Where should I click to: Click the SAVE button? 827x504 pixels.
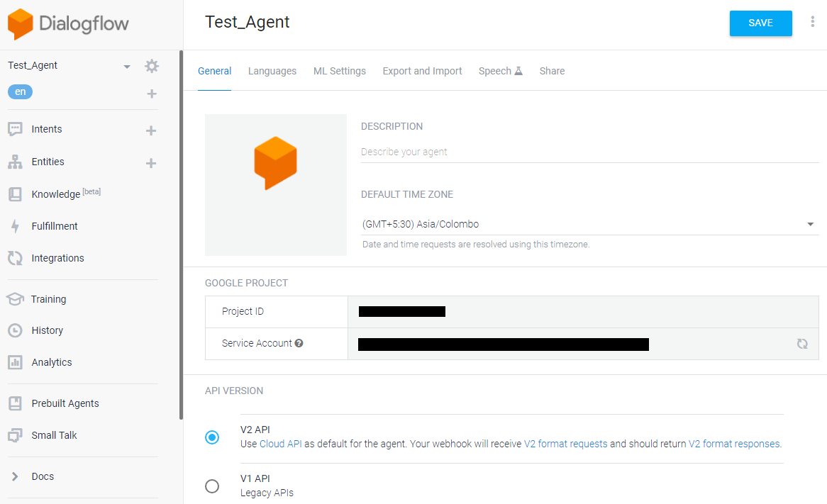point(760,23)
